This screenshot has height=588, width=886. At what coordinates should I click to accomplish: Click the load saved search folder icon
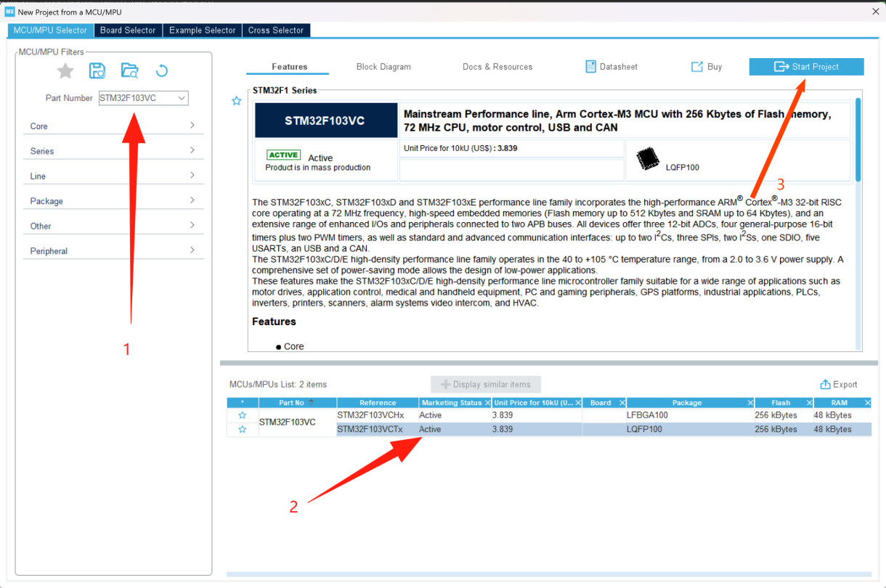[x=129, y=70]
